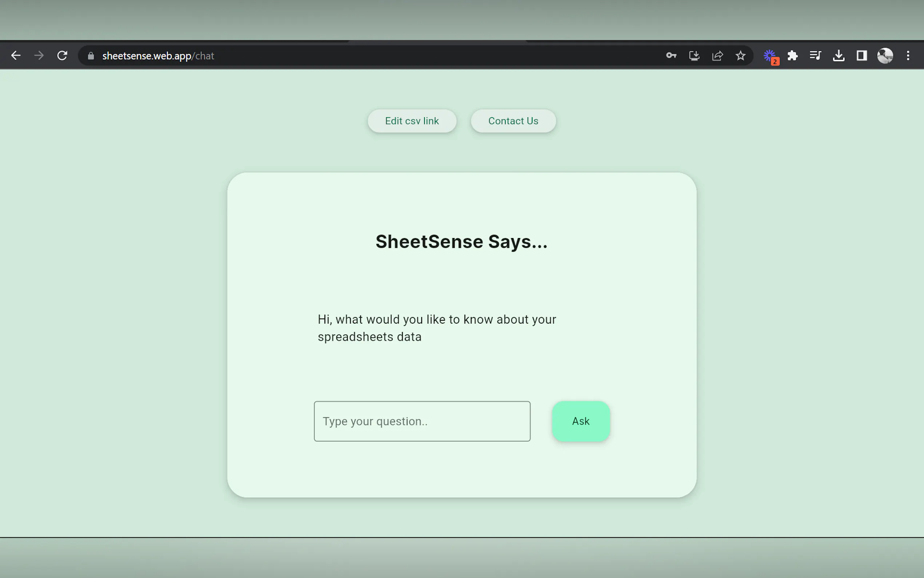This screenshot has width=924, height=578.
Task: Click the install app icon
Action: pyautogui.click(x=694, y=56)
